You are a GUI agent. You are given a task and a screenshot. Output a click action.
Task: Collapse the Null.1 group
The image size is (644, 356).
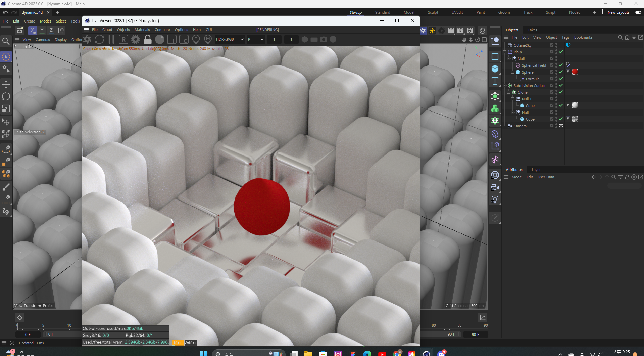pyautogui.click(x=512, y=99)
